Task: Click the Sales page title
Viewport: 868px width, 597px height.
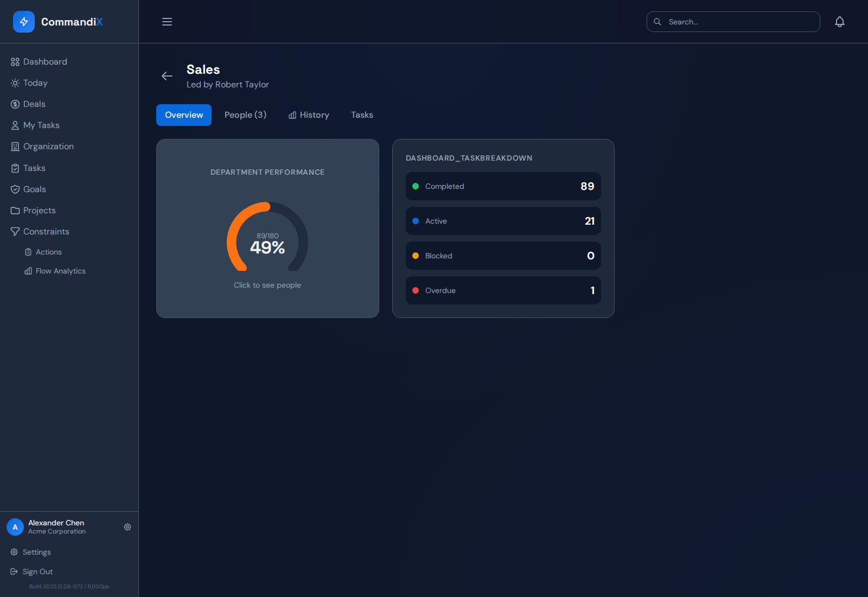Action: tap(203, 69)
